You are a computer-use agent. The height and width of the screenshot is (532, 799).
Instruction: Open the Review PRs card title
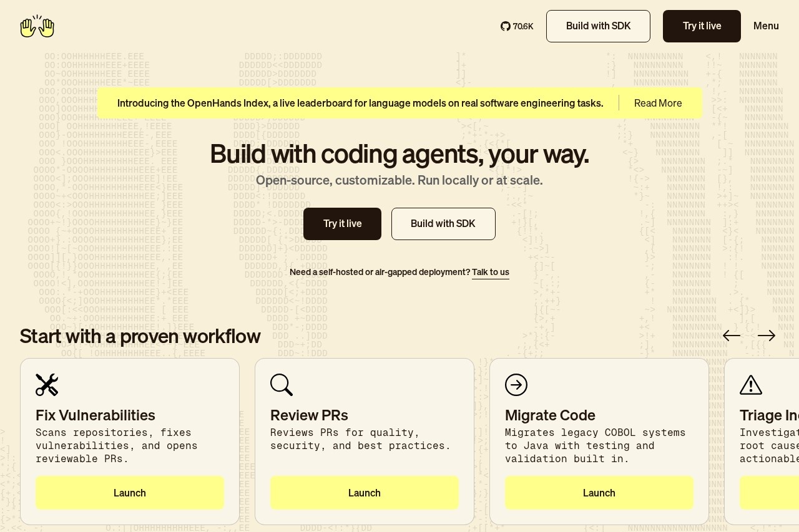pos(309,415)
